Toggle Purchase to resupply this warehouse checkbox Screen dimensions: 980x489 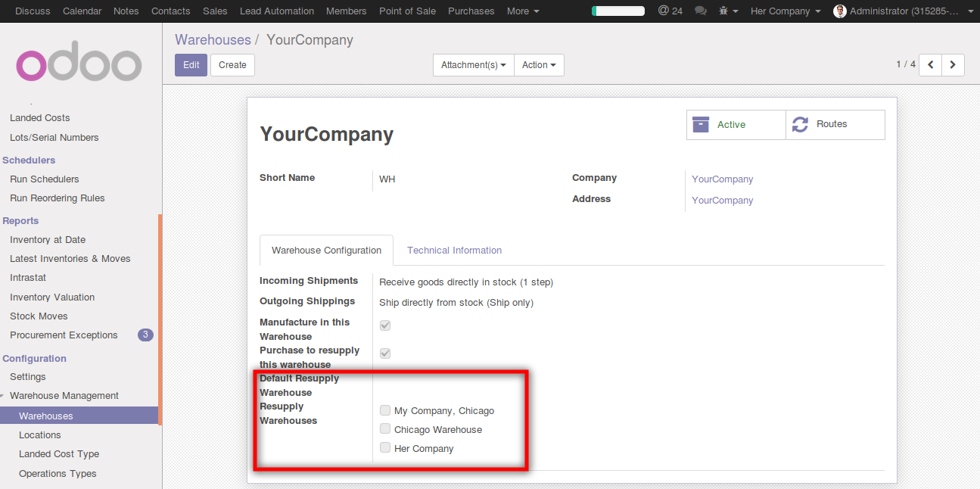click(x=385, y=354)
